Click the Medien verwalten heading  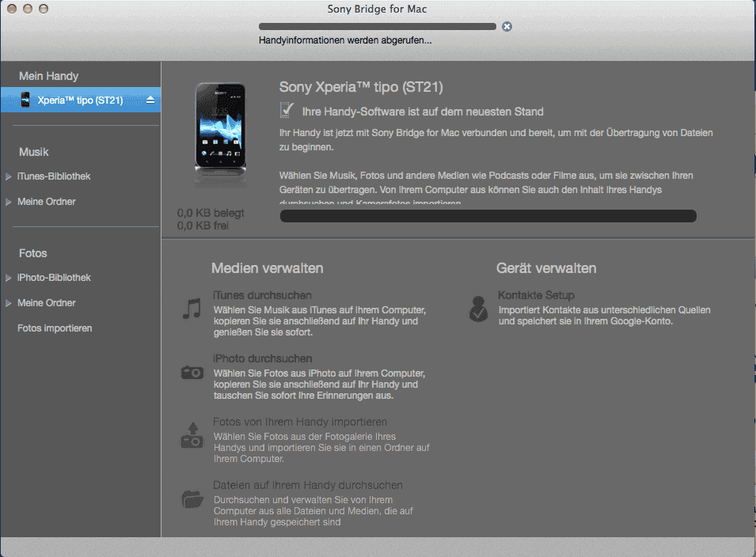[x=267, y=268]
